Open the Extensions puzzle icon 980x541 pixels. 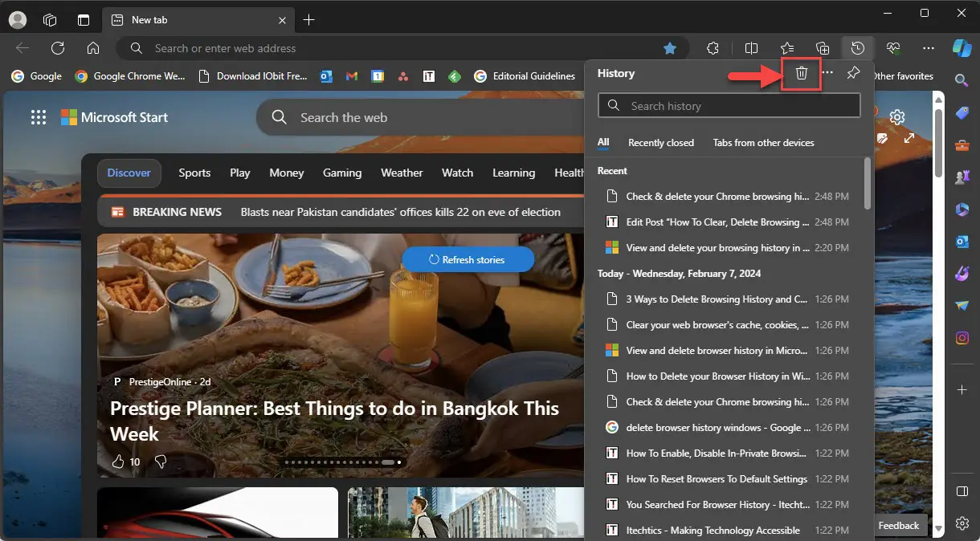713,48
